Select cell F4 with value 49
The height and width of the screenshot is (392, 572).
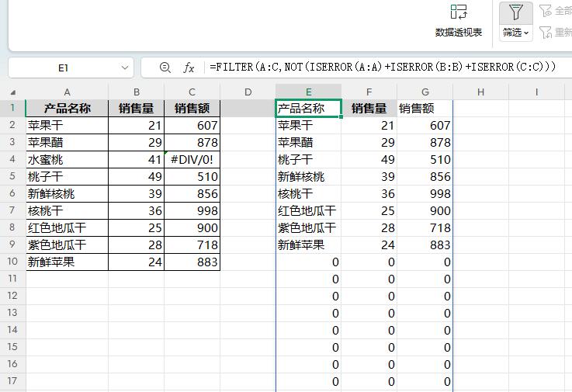coord(369,159)
